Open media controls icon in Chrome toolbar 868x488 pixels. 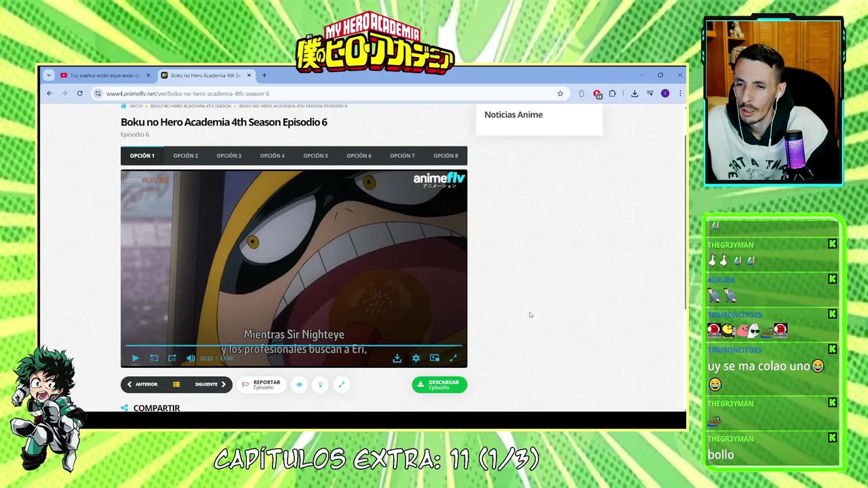(650, 94)
